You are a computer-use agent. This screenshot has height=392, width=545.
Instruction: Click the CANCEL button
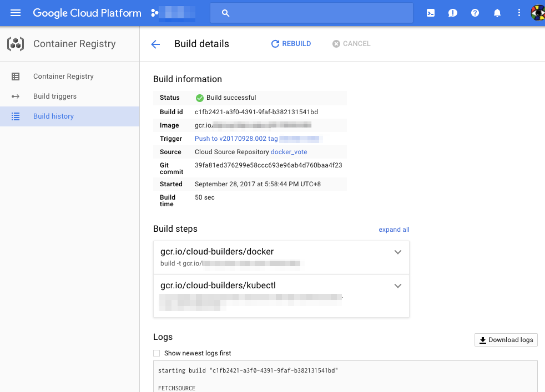coord(351,44)
